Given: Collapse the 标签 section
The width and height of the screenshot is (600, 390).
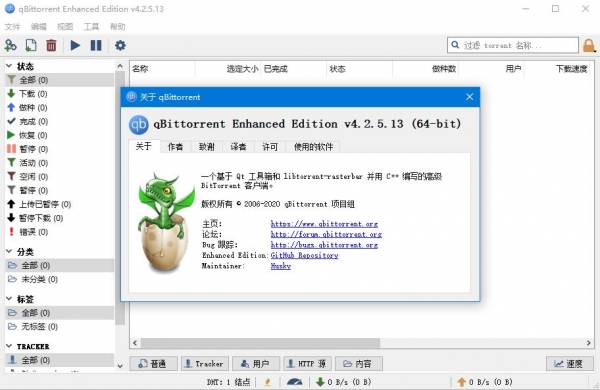Looking at the screenshot, I should (9, 299).
